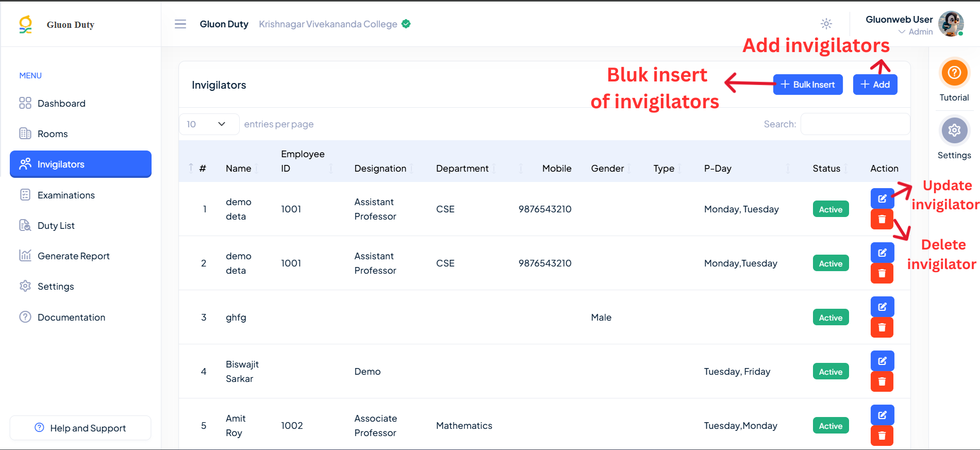The image size is (980, 450).
Task: Edit the ghfg invigilator
Action: tap(882, 307)
